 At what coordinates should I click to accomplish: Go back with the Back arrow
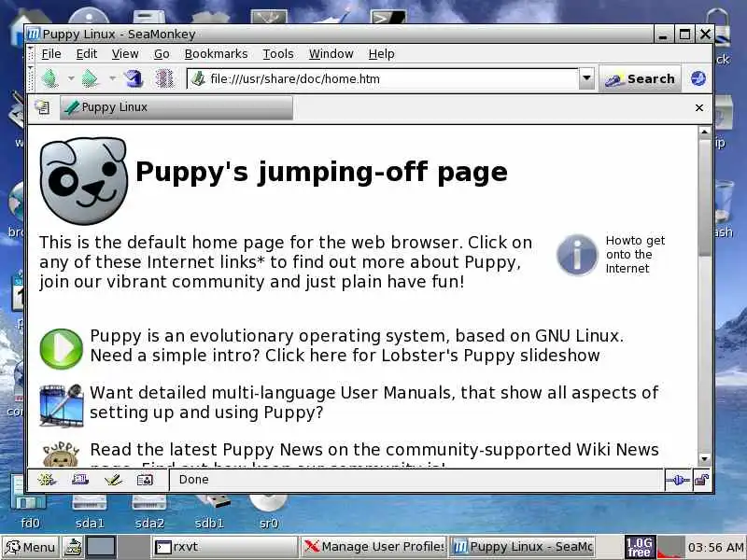pos(49,78)
